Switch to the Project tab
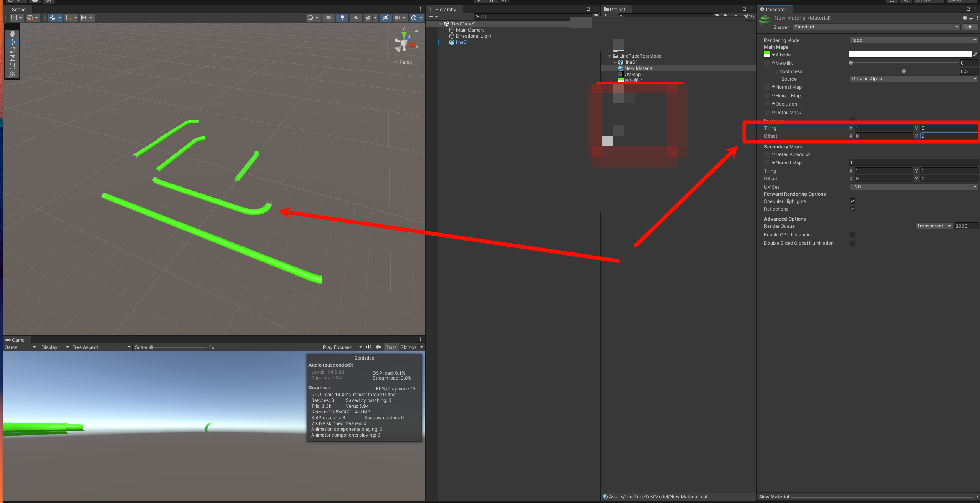 617,9
